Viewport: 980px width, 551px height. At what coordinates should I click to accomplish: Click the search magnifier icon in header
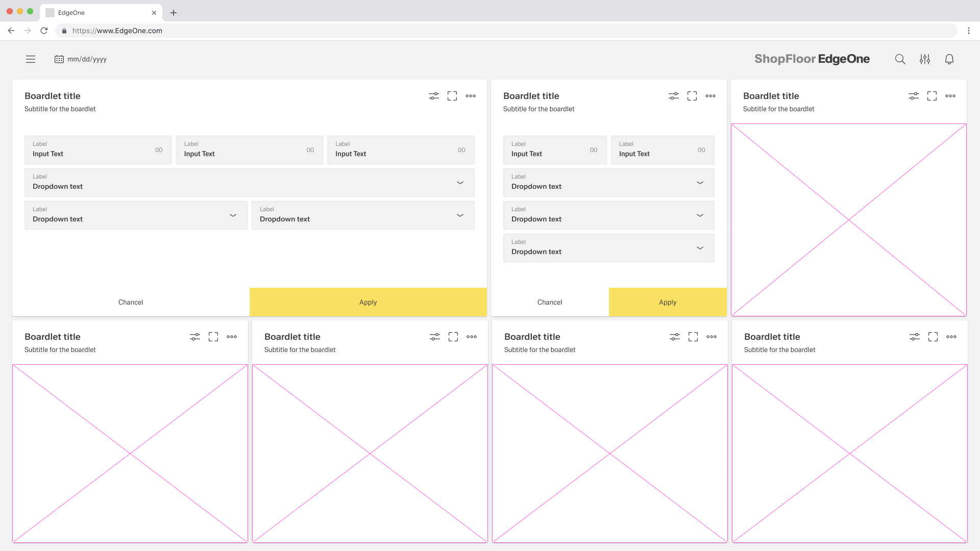900,59
